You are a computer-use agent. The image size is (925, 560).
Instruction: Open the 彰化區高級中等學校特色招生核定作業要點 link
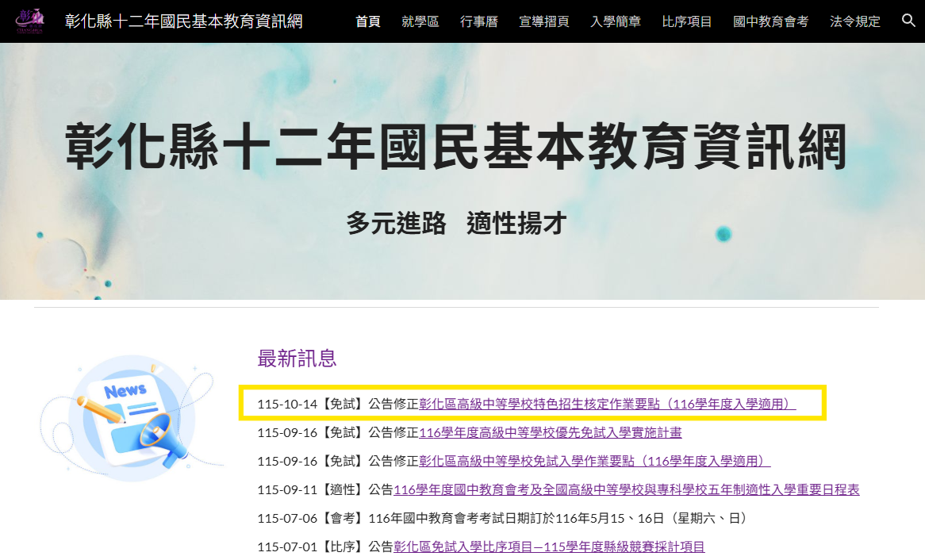pos(607,405)
